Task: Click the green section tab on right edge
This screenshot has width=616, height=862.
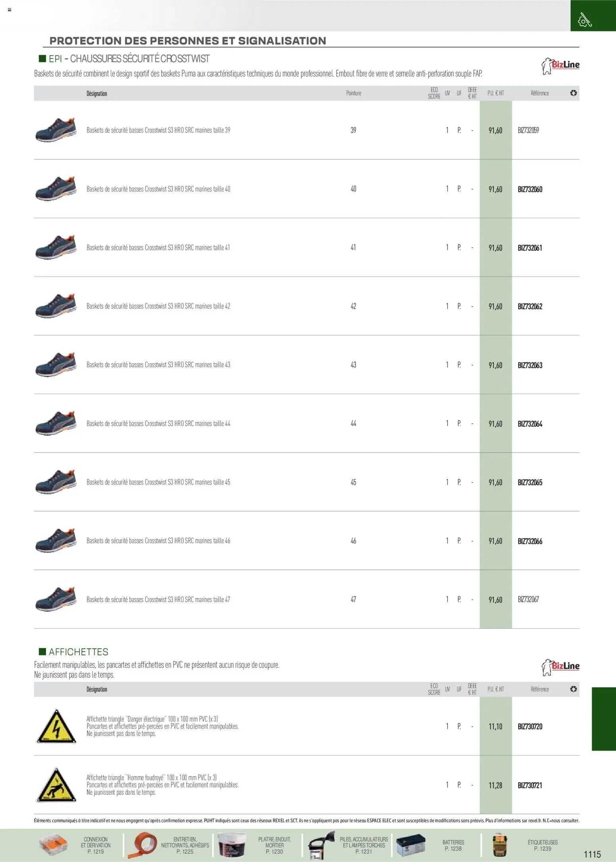Action: click(x=603, y=719)
